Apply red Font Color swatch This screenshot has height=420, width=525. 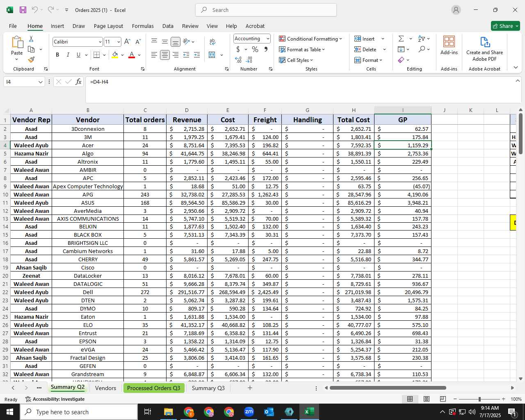[132, 55]
